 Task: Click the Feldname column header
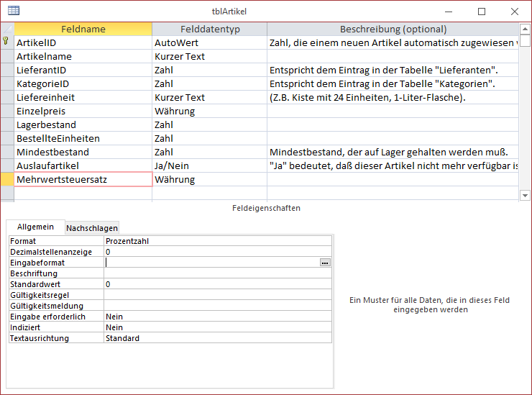(83, 29)
